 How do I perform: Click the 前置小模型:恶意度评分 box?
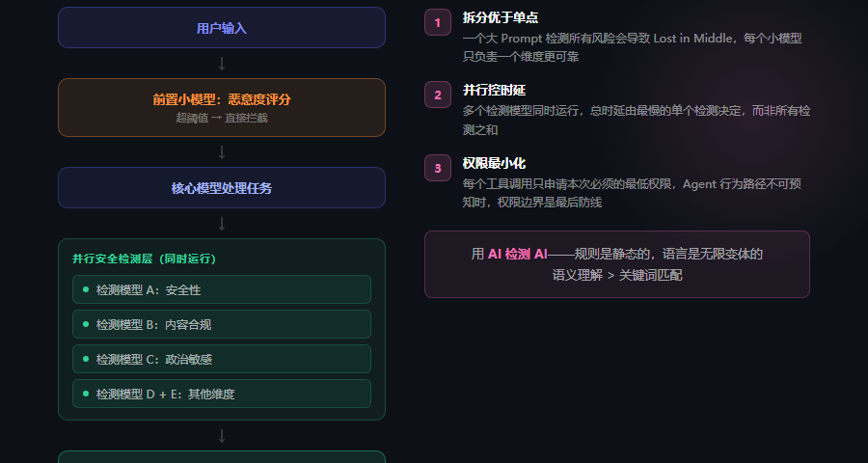click(x=222, y=107)
